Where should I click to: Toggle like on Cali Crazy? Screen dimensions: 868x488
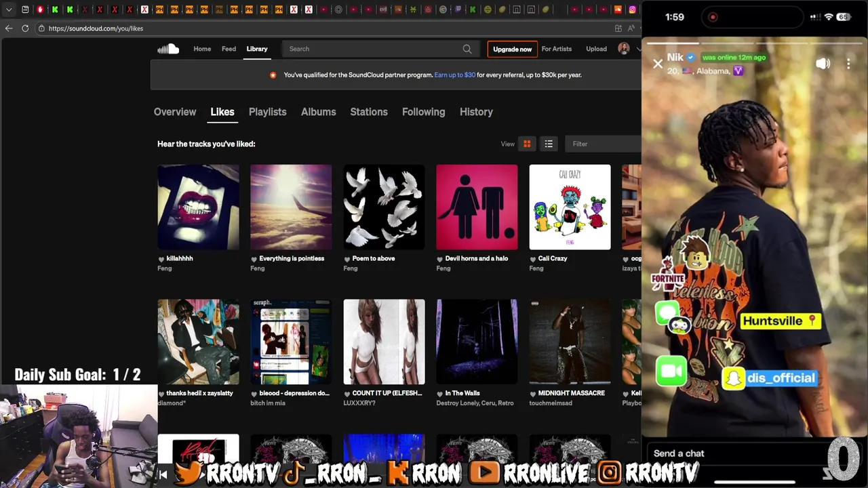tap(533, 259)
